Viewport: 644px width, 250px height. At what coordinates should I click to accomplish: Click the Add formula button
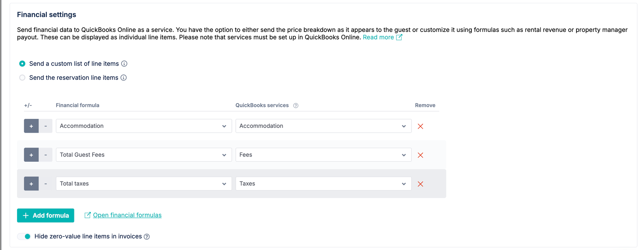[x=45, y=216]
